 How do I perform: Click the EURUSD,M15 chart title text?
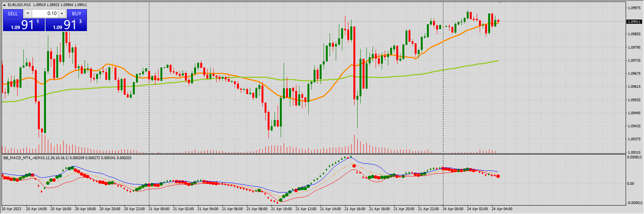(20, 5)
